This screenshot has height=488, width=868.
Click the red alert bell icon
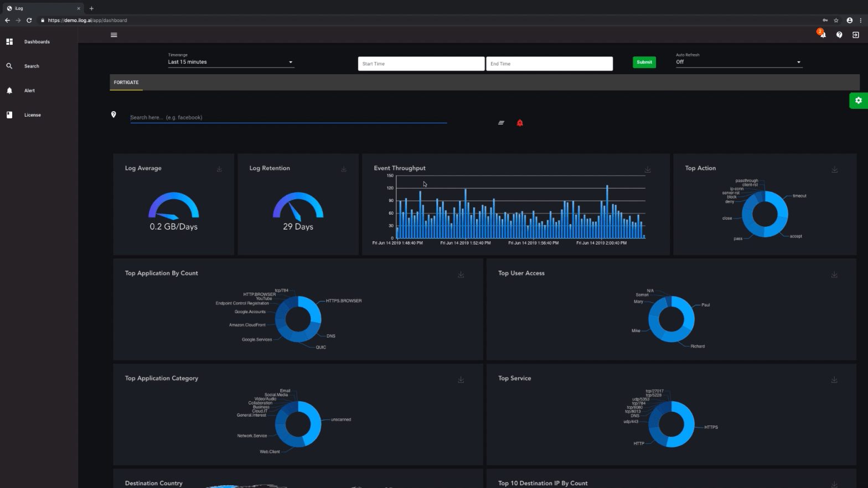(520, 123)
